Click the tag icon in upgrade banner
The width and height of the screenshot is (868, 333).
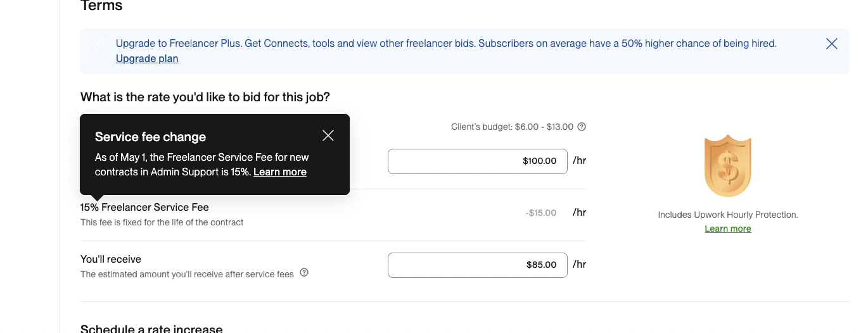coord(98,44)
